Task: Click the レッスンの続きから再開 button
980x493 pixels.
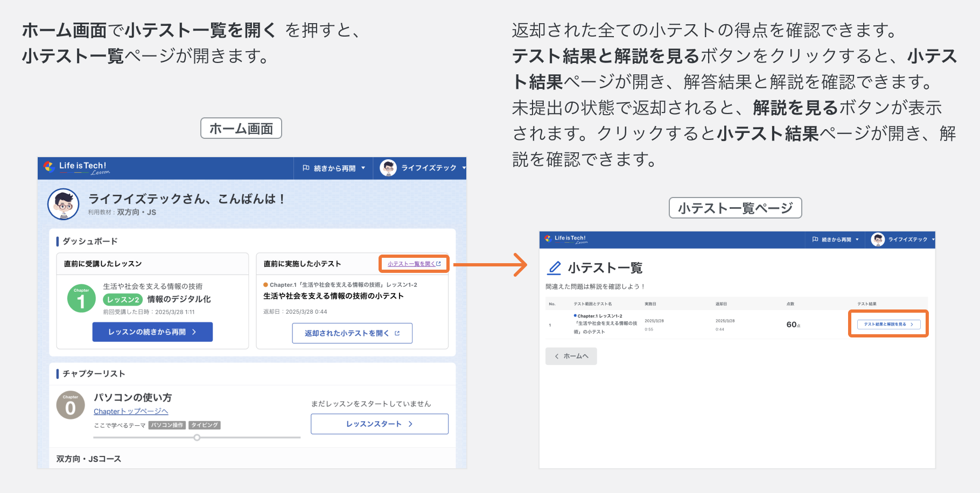Action: 152,332
